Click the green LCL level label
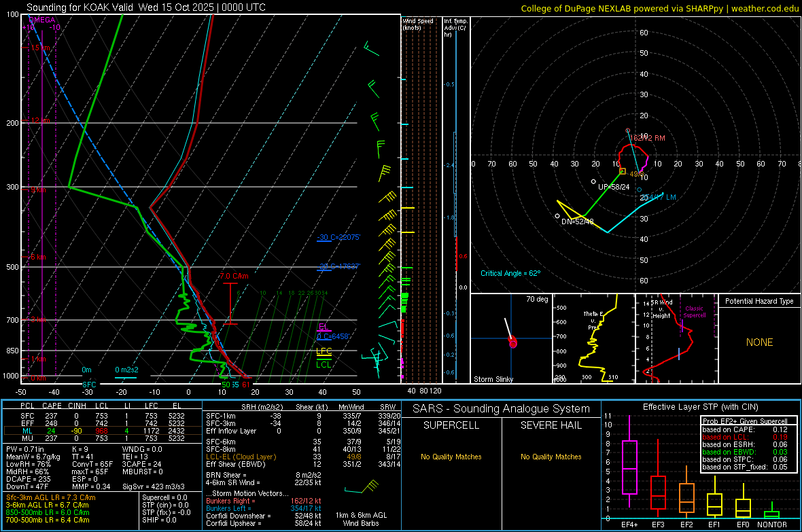Image resolution: width=802 pixels, height=532 pixels. point(324,364)
